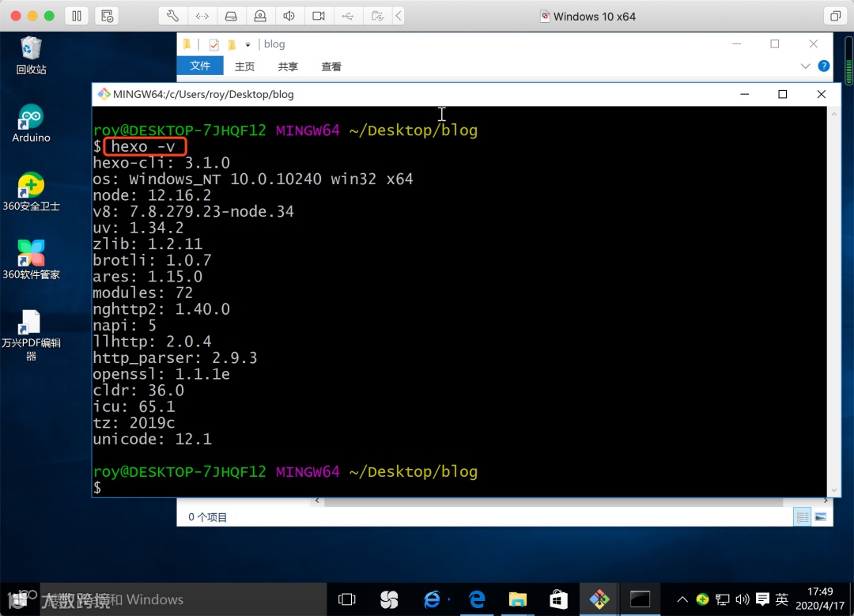
Task: Toggle input language 英 indicator
Action: click(781, 599)
